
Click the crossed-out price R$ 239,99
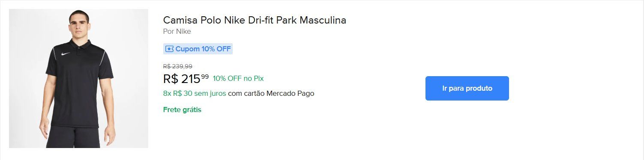(x=178, y=66)
